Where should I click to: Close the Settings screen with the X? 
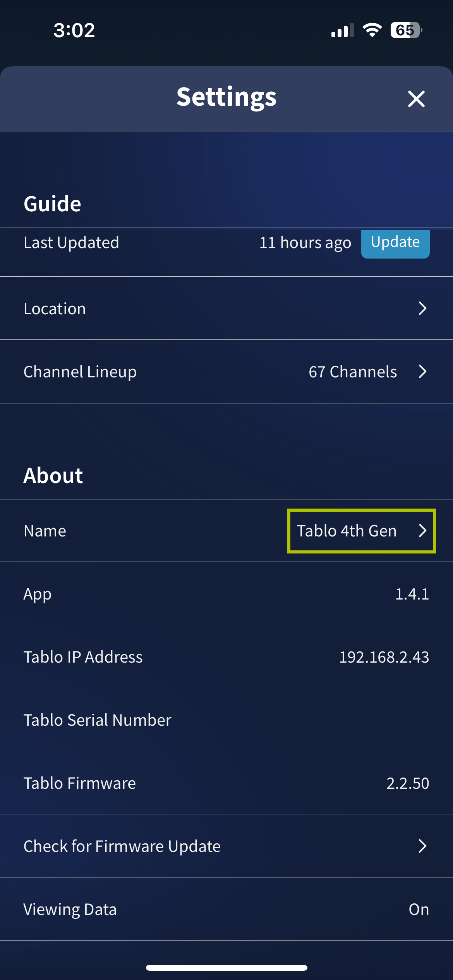[x=416, y=99]
